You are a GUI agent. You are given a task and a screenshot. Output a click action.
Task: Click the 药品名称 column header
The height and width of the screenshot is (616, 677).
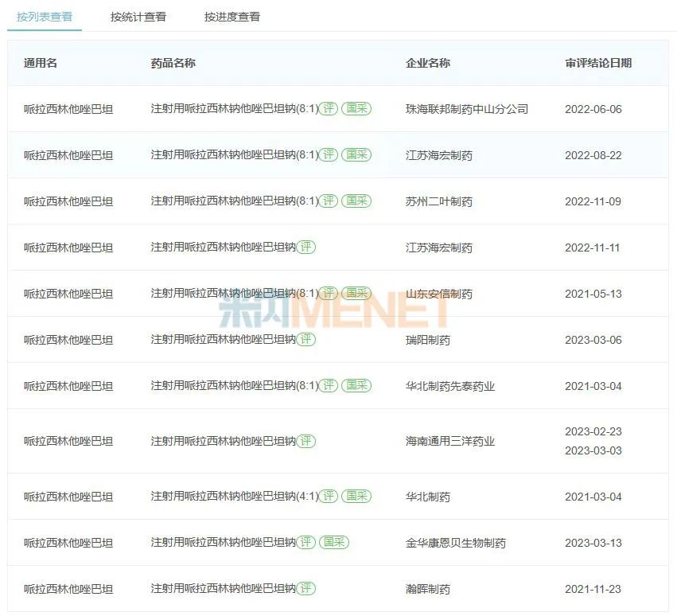pos(173,63)
